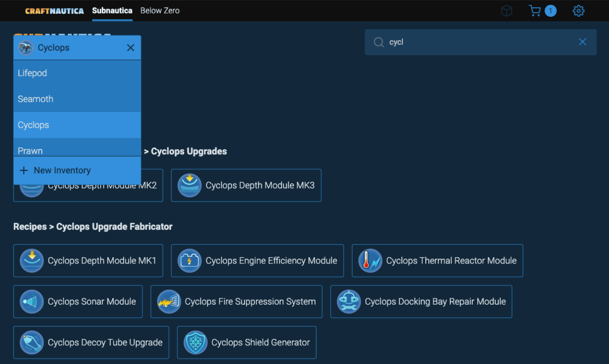Open Cyclops Shield Generator recipe
Screen dimensions: 609x364
246,342
